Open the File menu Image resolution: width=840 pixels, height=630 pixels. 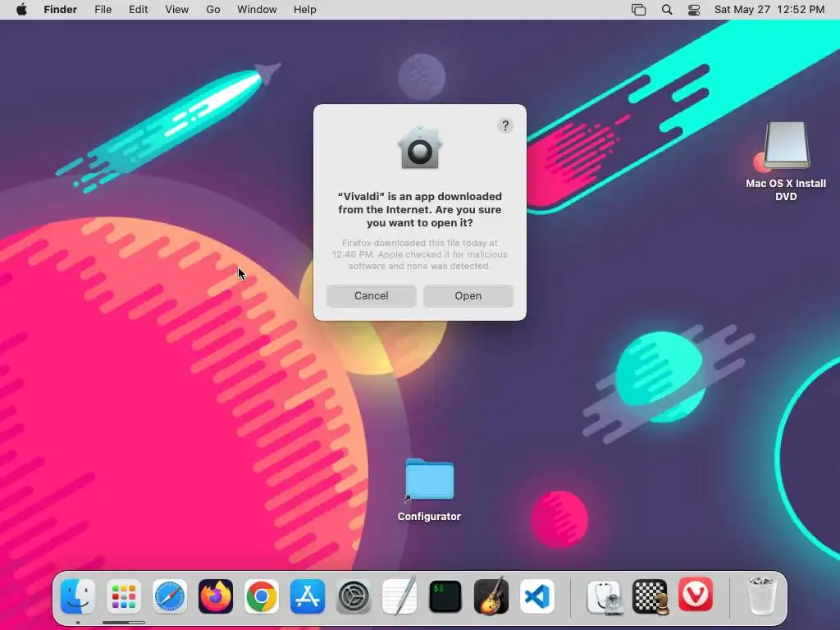tap(103, 10)
